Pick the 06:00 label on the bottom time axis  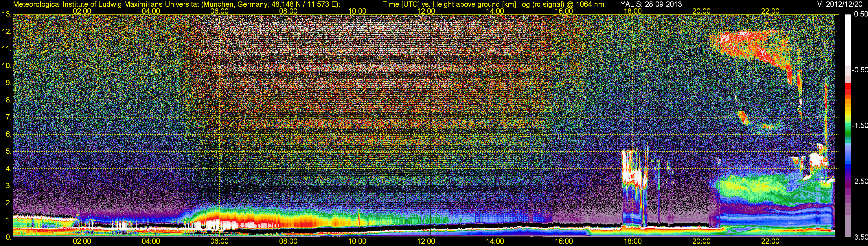219,242
